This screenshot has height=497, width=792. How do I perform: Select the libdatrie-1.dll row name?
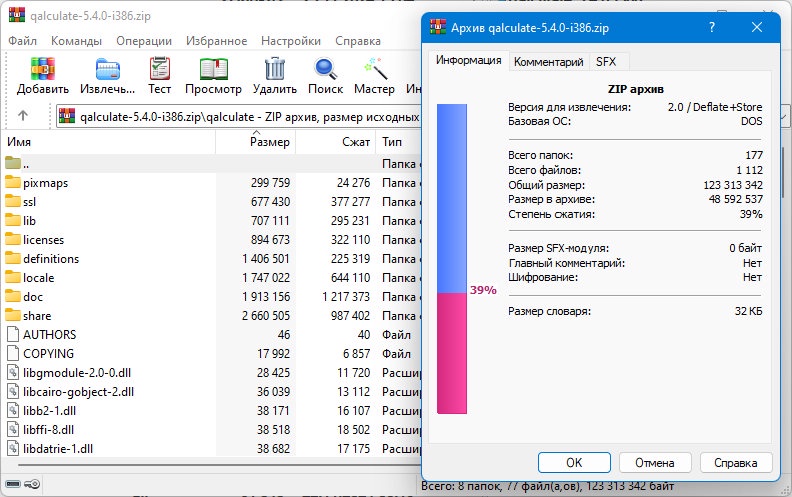click(x=58, y=449)
